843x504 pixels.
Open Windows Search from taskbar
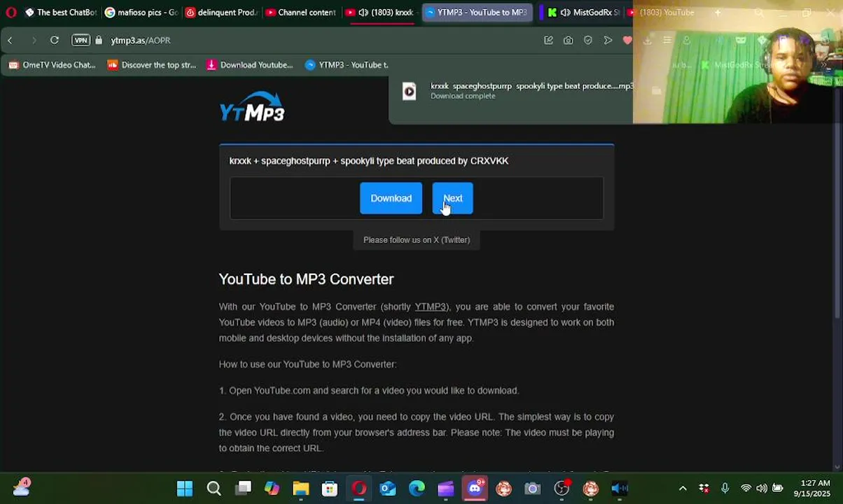214,489
